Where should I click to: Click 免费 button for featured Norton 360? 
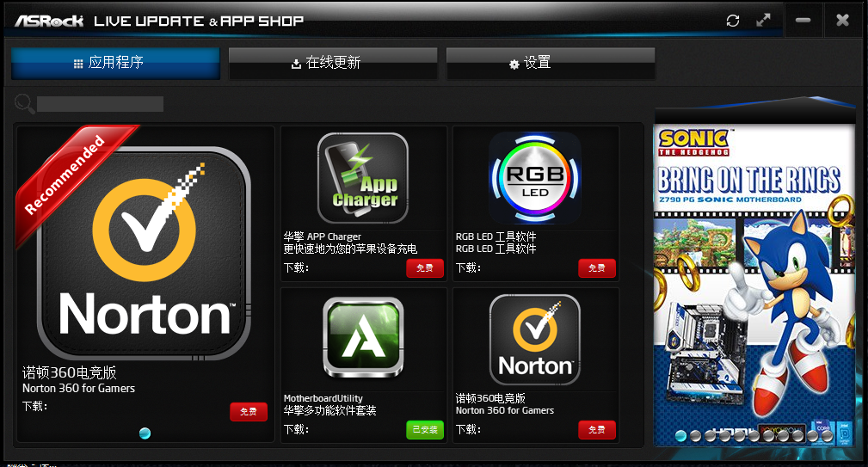249,412
